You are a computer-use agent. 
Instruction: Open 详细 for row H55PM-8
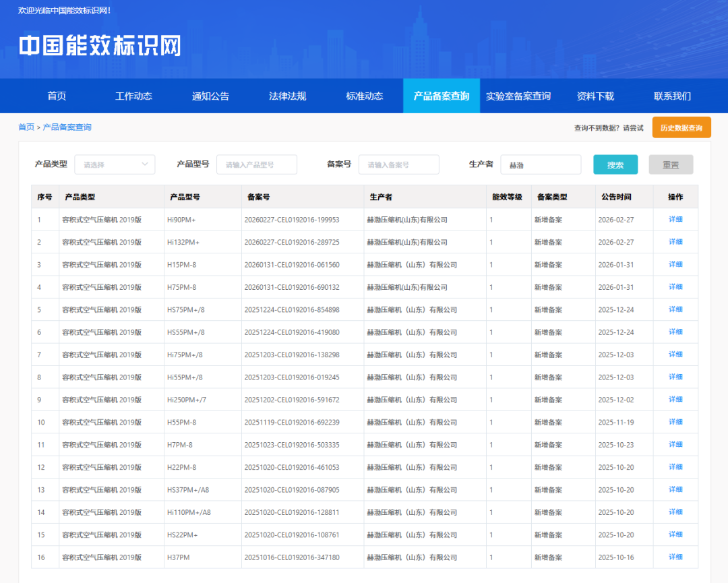tap(675, 422)
